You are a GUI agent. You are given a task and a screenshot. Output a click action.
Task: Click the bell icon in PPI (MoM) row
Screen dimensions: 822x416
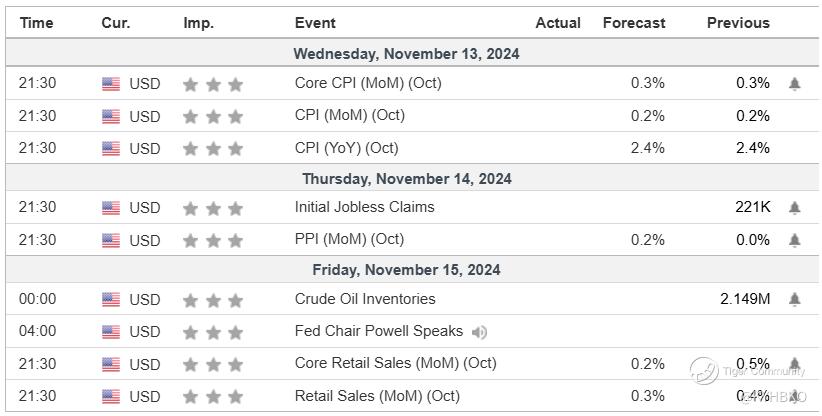tap(795, 240)
